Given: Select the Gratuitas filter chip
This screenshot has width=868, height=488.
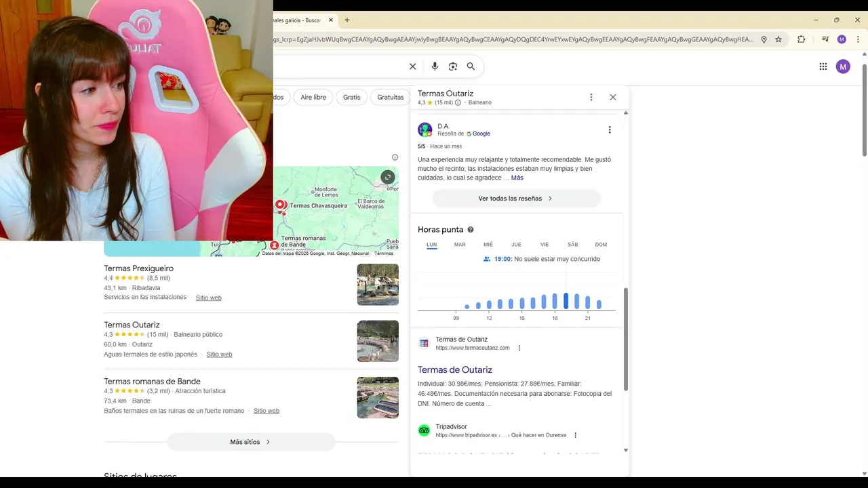Looking at the screenshot, I should (x=391, y=97).
